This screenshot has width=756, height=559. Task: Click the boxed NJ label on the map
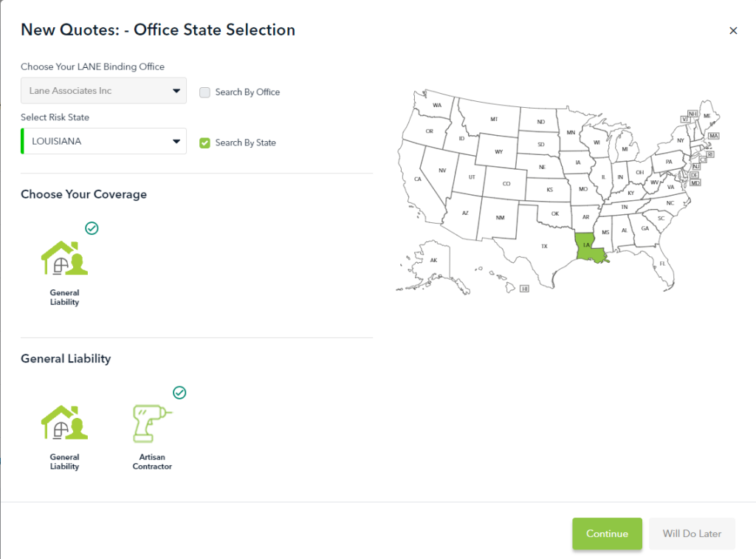click(x=695, y=166)
